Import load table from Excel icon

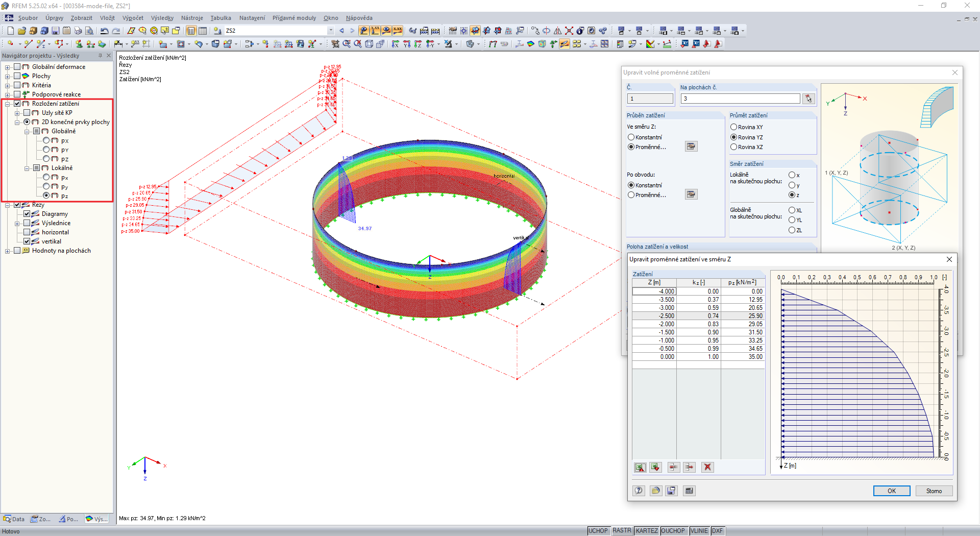tap(656, 467)
